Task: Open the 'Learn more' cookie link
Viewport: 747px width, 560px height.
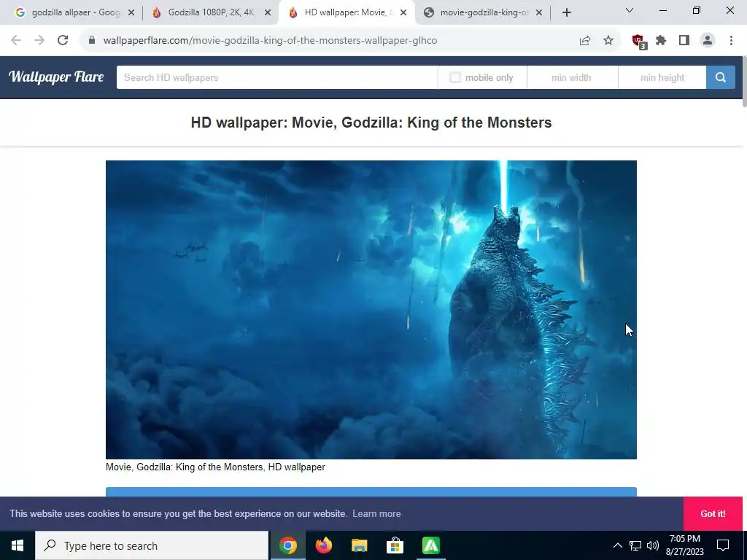Action: click(x=376, y=514)
